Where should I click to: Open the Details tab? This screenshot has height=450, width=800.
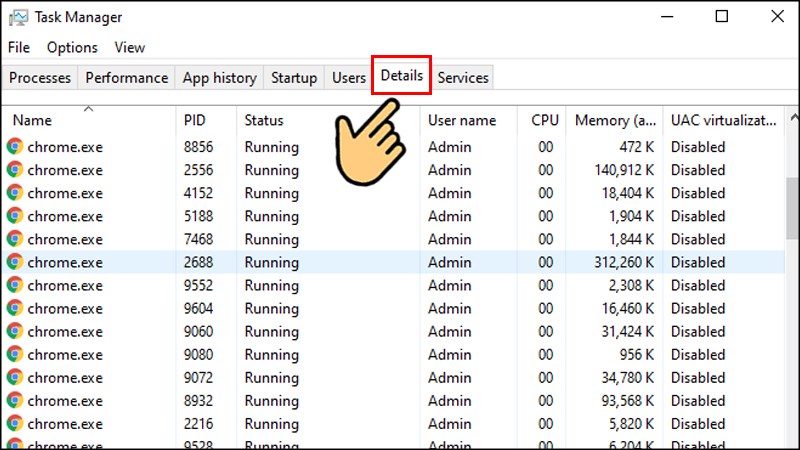[x=402, y=76]
